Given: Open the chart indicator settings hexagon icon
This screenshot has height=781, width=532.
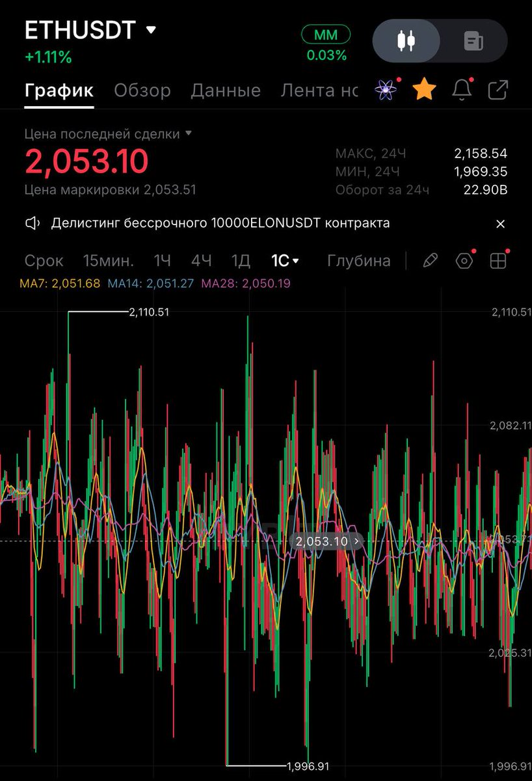Looking at the screenshot, I should click(464, 261).
